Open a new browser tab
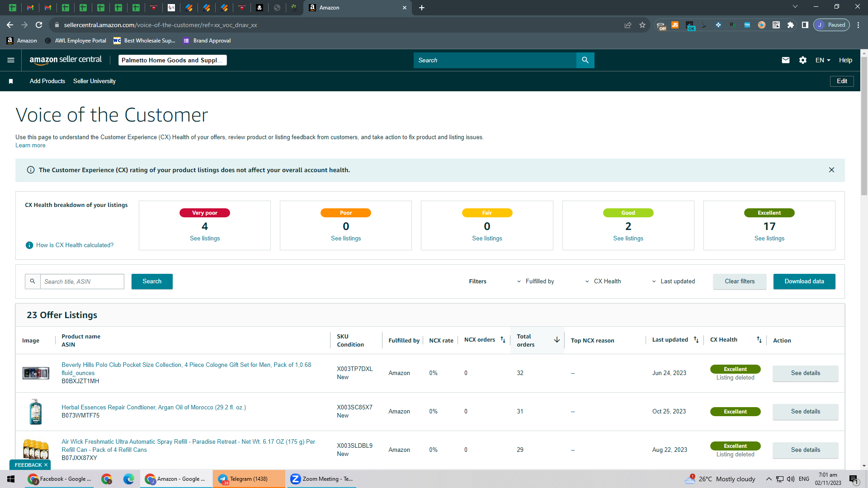 coord(422,8)
